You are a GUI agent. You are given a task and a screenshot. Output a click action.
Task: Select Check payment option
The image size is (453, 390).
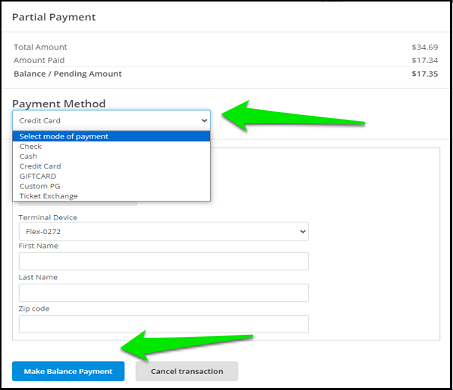tap(111, 146)
